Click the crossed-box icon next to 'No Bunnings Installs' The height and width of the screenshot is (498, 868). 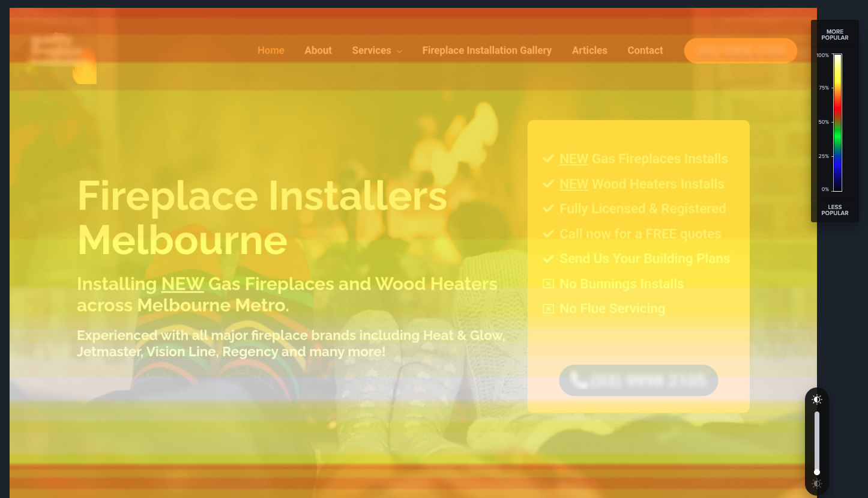(548, 284)
